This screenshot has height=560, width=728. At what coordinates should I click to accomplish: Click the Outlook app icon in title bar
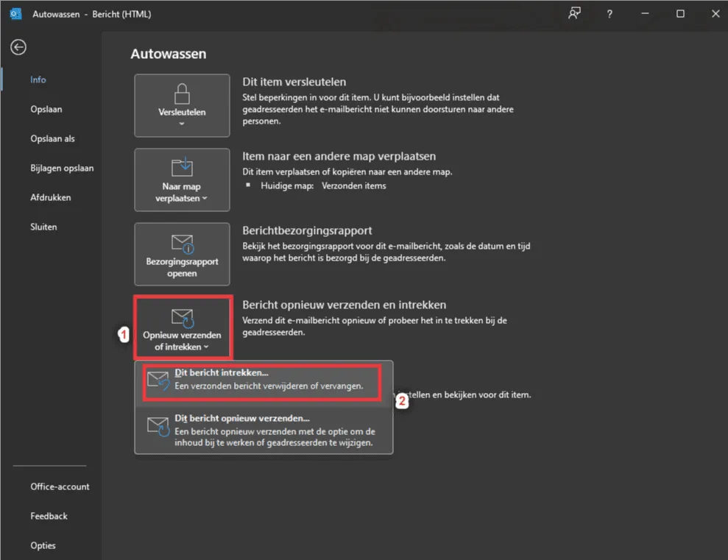point(15,14)
